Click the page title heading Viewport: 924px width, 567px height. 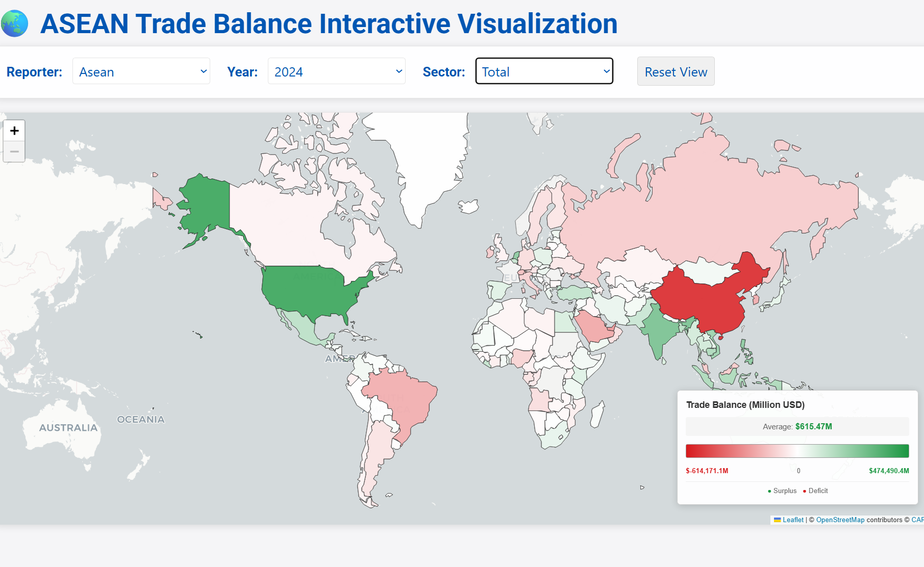tap(329, 23)
